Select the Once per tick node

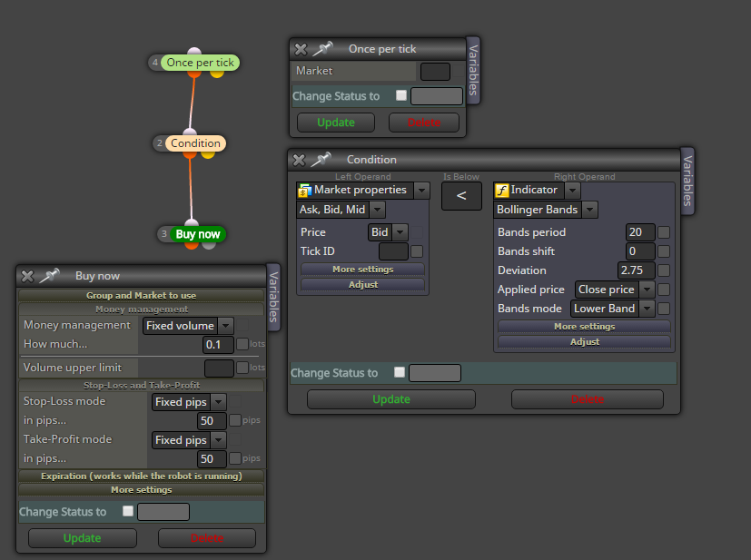[x=200, y=63]
